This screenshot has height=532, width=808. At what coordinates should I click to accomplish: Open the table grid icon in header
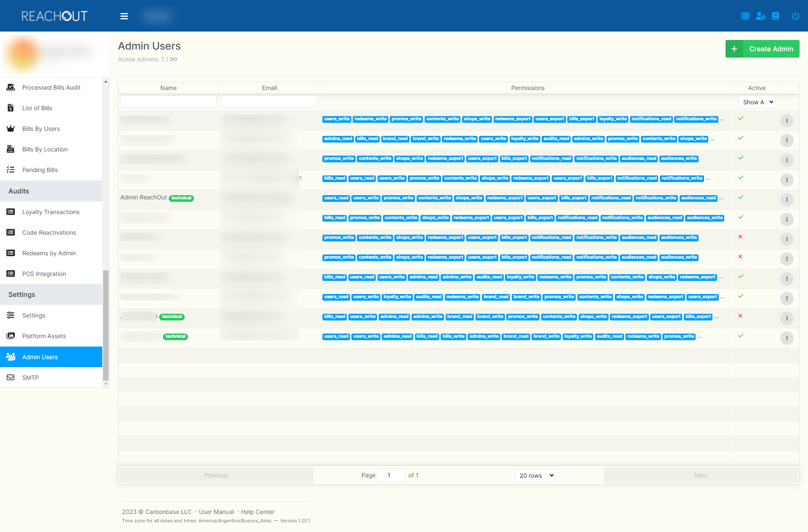pos(745,16)
